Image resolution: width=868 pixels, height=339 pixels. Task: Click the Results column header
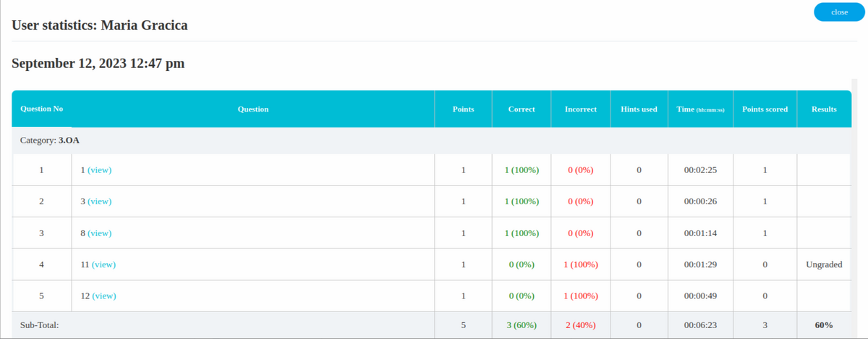[824, 109]
